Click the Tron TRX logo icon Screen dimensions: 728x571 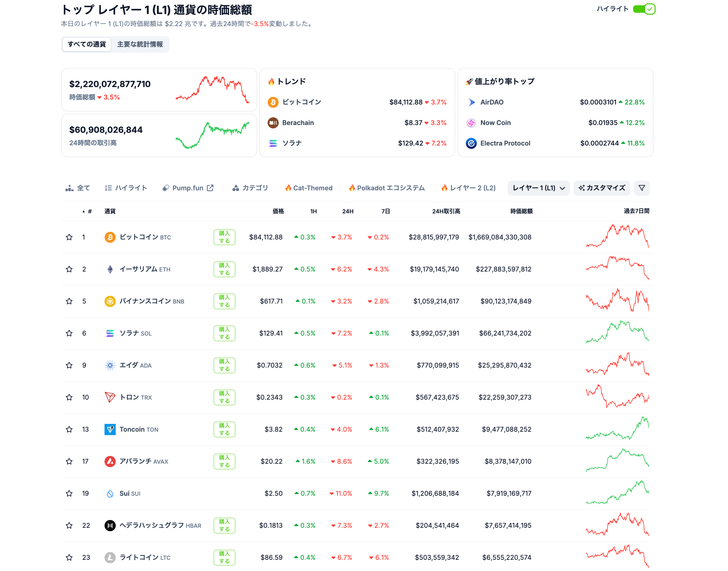tap(110, 397)
